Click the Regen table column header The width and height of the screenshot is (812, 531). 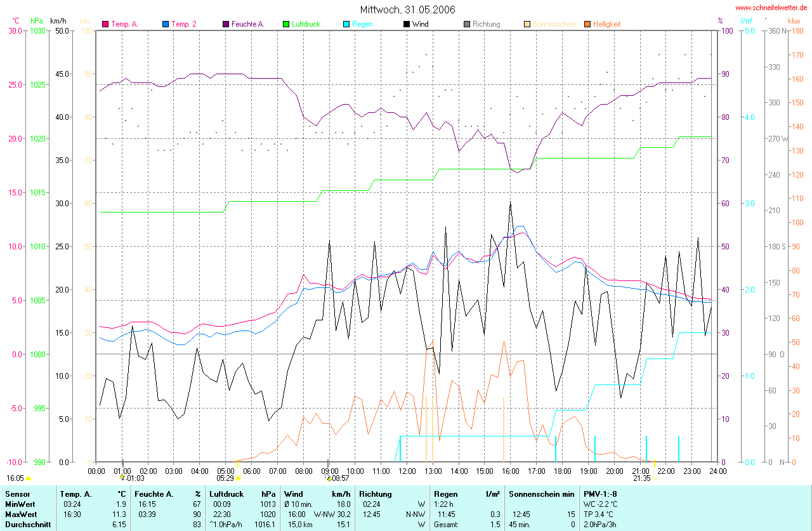[447, 494]
